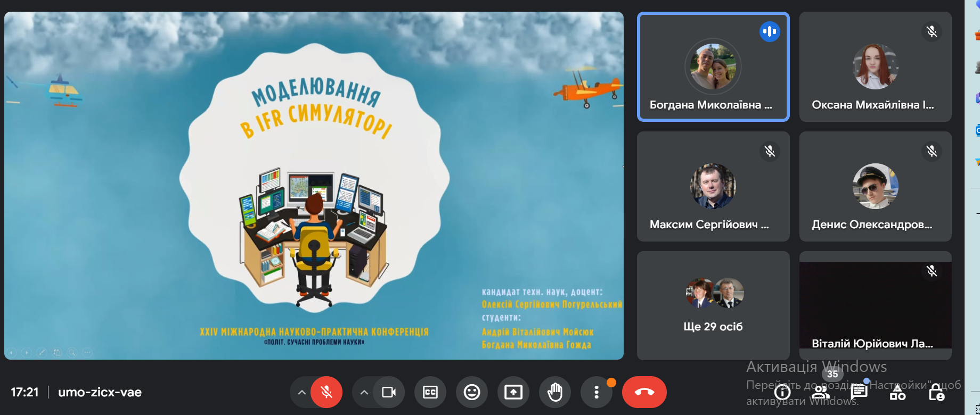Image resolution: width=980 pixels, height=415 pixels.
Task: Open video settings arrow next to camera
Action: point(364,392)
